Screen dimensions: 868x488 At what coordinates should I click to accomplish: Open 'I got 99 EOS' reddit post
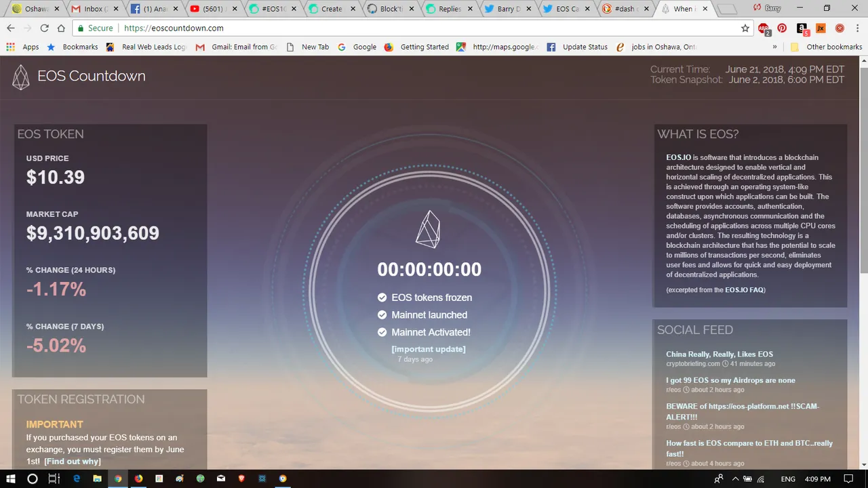[x=731, y=380]
